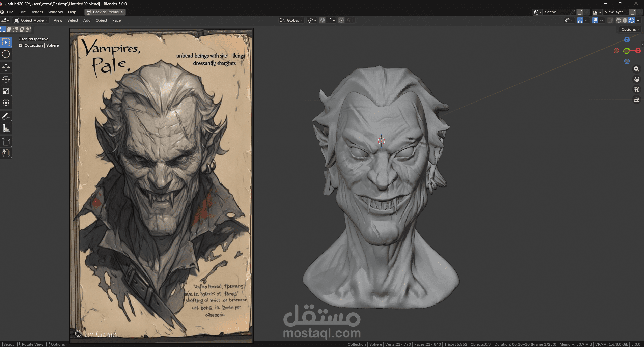Open editor type dropdown
The height and width of the screenshot is (347, 644).
point(5,20)
